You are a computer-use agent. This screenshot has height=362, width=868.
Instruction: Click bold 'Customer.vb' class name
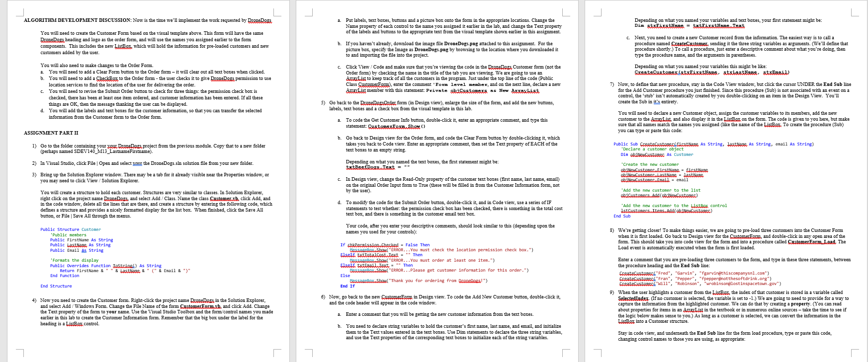(x=224, y=198)
